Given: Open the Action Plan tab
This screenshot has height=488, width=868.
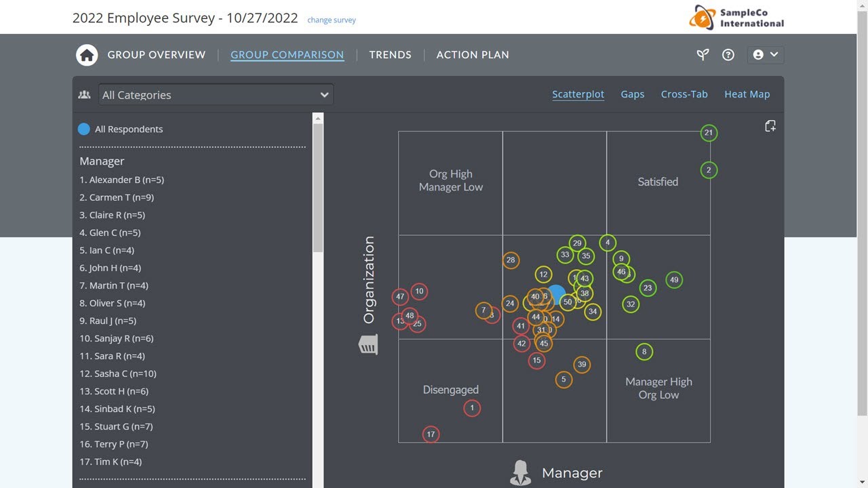Looking at the screenshot, I should 473,55.
